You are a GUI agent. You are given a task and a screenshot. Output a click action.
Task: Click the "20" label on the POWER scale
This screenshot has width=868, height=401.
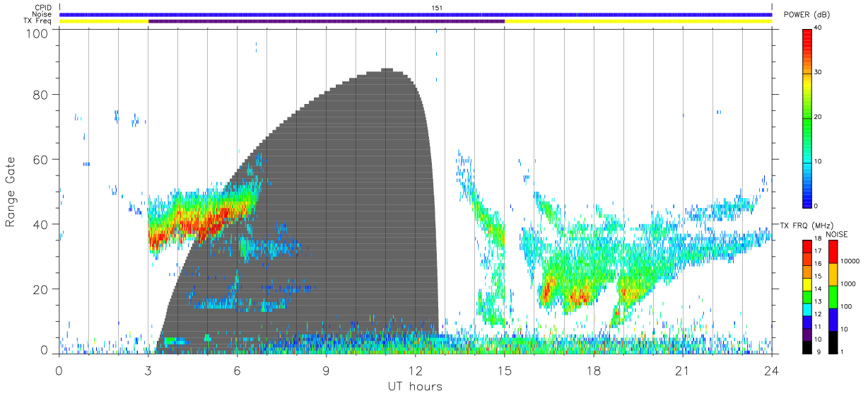[819, 117]
